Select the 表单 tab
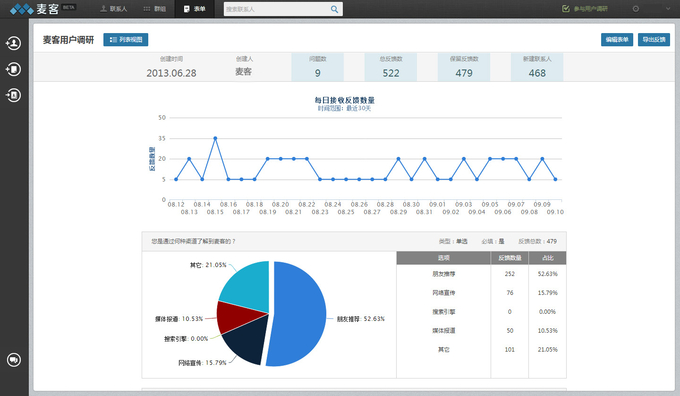Screen dimensions: 680x396 [195, 9]
